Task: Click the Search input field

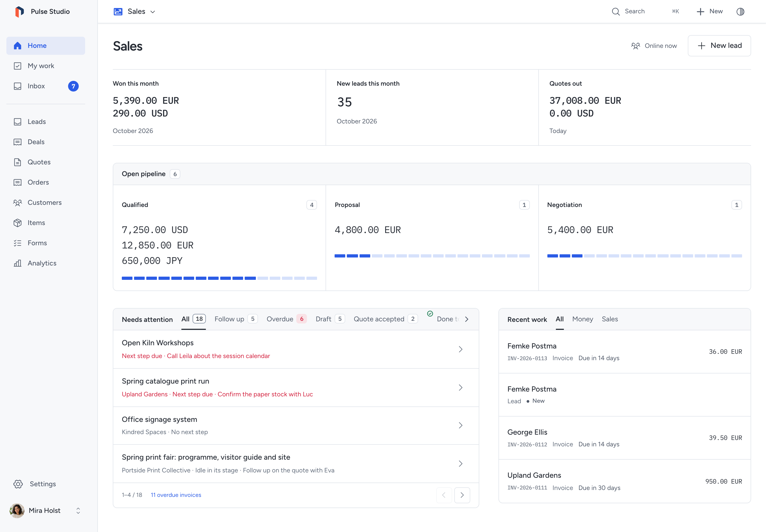Action: [645, 12]
